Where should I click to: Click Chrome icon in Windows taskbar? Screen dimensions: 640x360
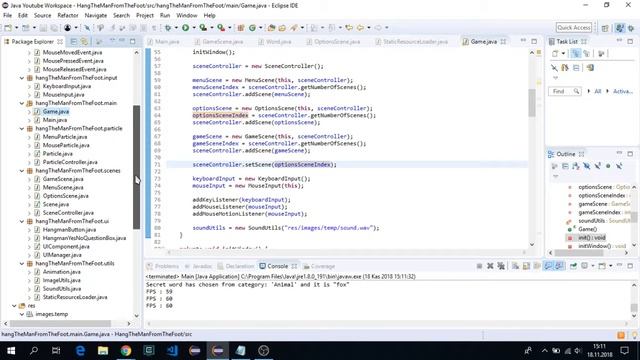(126, 351)
